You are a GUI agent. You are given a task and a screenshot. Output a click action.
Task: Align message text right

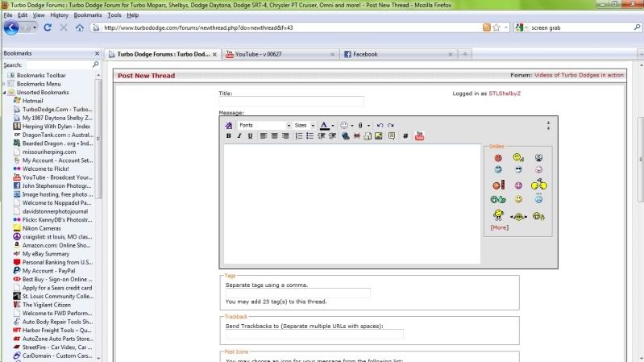click(285, 136)
